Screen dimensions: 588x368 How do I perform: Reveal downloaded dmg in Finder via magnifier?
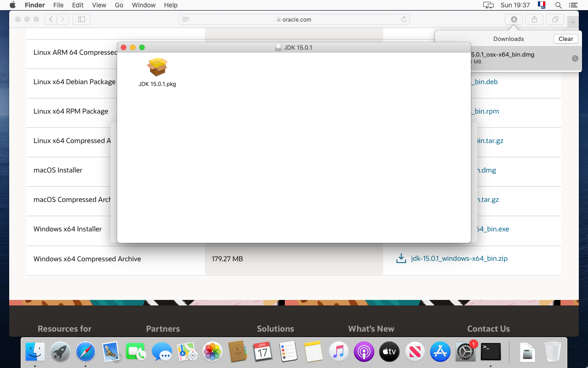pos(575,58)
